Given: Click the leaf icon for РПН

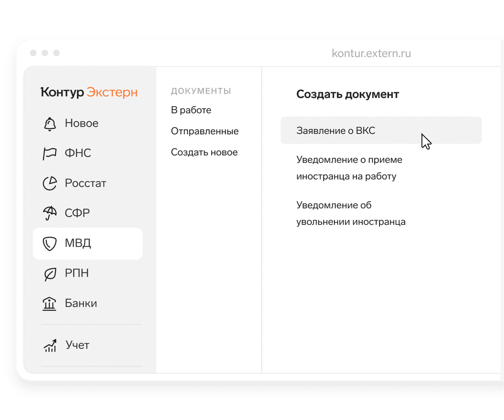Looking at the screenshot, I should [50, 274].
